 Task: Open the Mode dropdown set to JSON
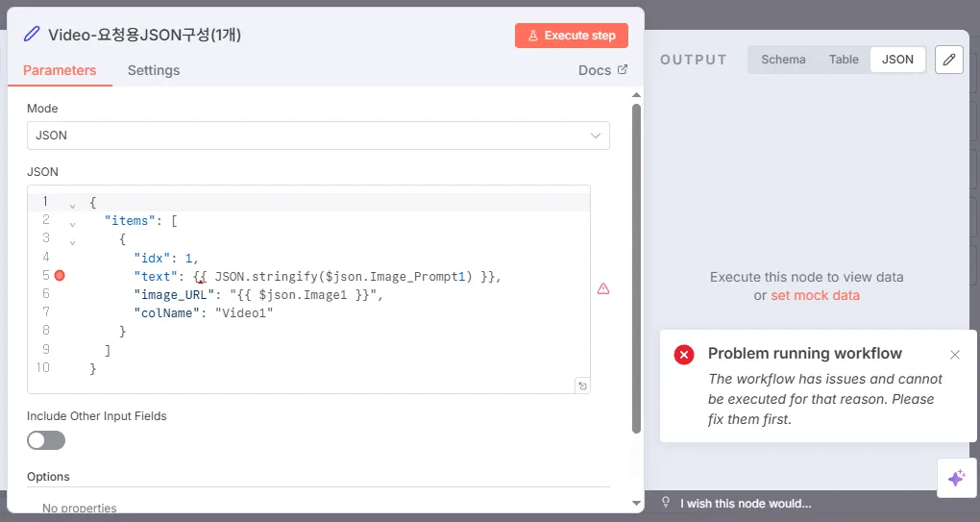point(318,136)
